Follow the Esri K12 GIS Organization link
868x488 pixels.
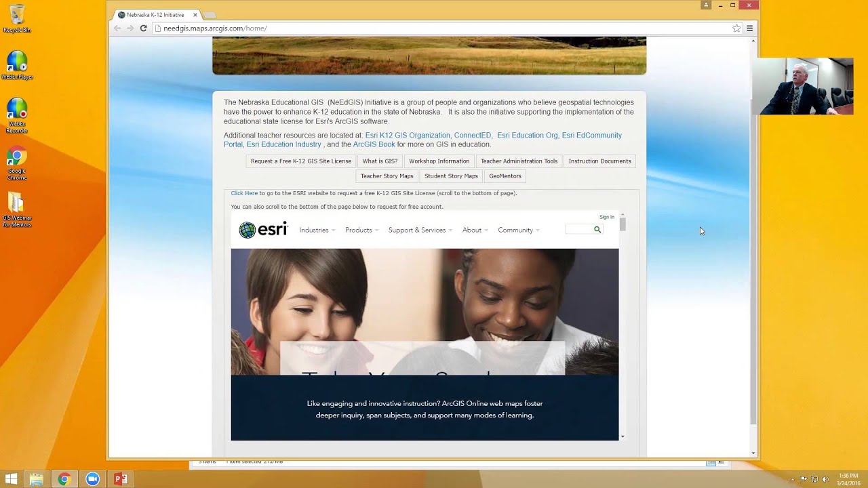pyautogui.click(x=407, y=136)
